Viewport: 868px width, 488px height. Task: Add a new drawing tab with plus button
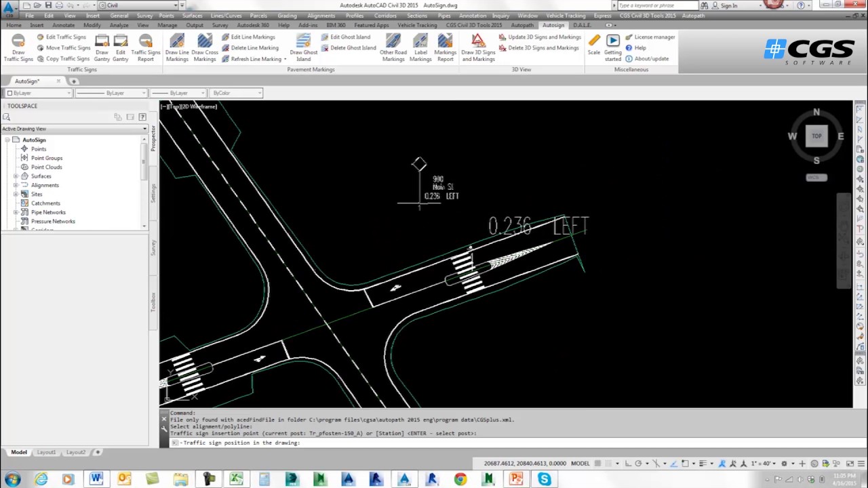(74, 81)
